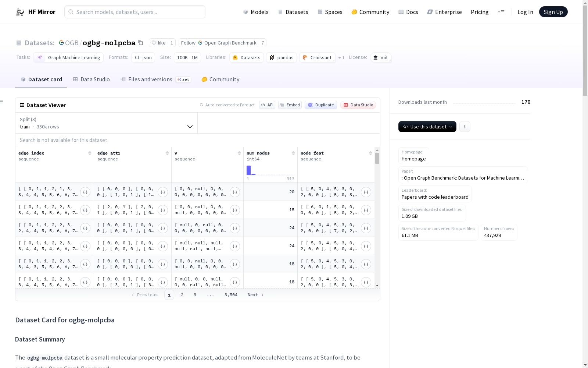
Task: Click the red Data Studio button in the viewer
Action: coord(358,105)
